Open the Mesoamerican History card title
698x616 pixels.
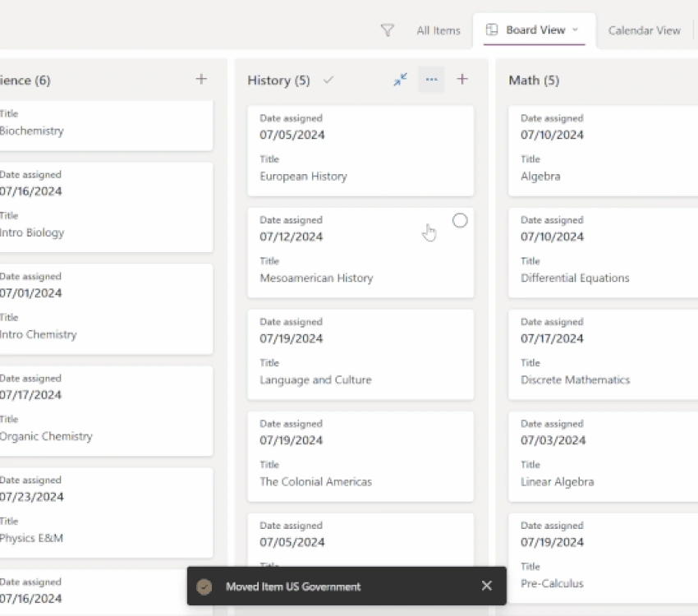(316, 278)
